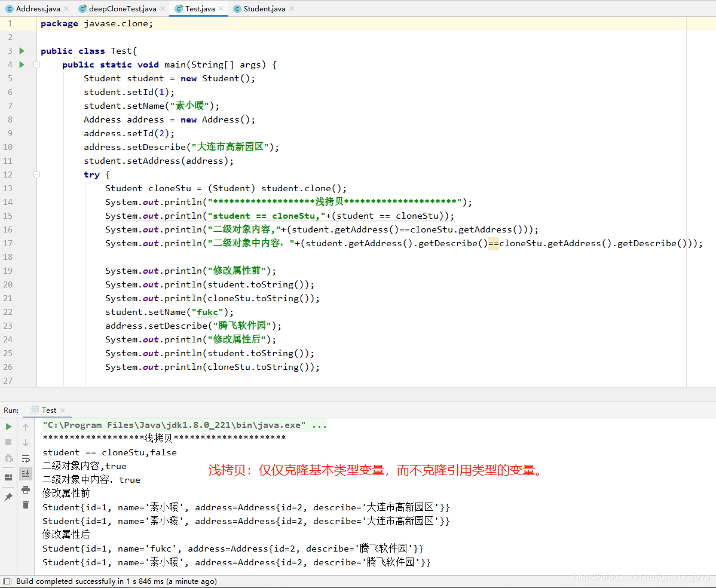Click the green run arrow beside class Test
This screenshot has width=716, height=588.
(22, 51)
